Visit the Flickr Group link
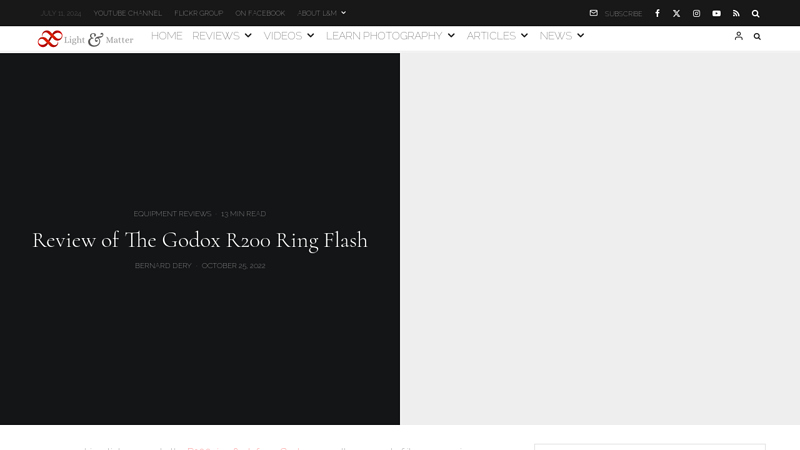Image resolution: width=800 pixels, height=450 pixels. click(x=198, y=13)
